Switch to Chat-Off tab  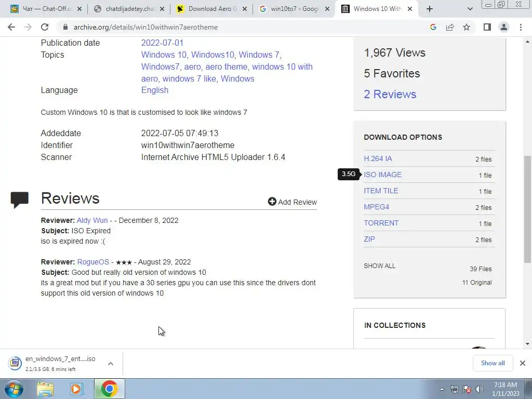(46, 9)
